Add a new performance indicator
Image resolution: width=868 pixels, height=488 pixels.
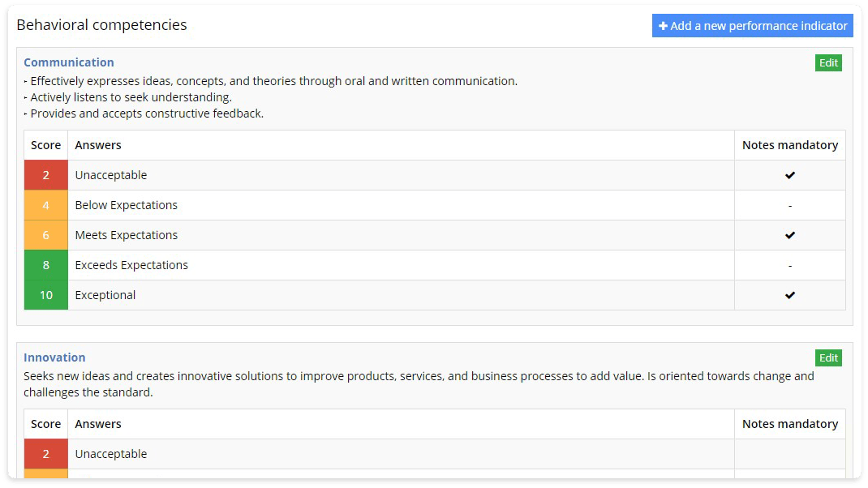752,25
